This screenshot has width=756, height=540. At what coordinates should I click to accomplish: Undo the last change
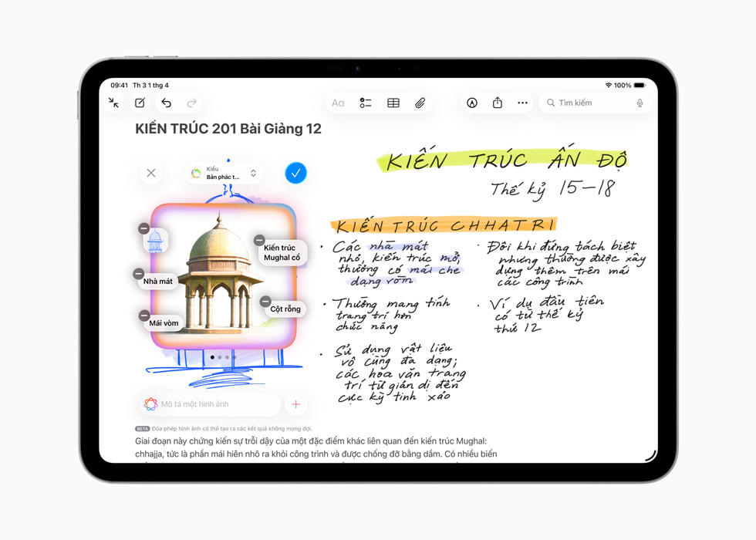pyautogui.click(x=167, y=102)
